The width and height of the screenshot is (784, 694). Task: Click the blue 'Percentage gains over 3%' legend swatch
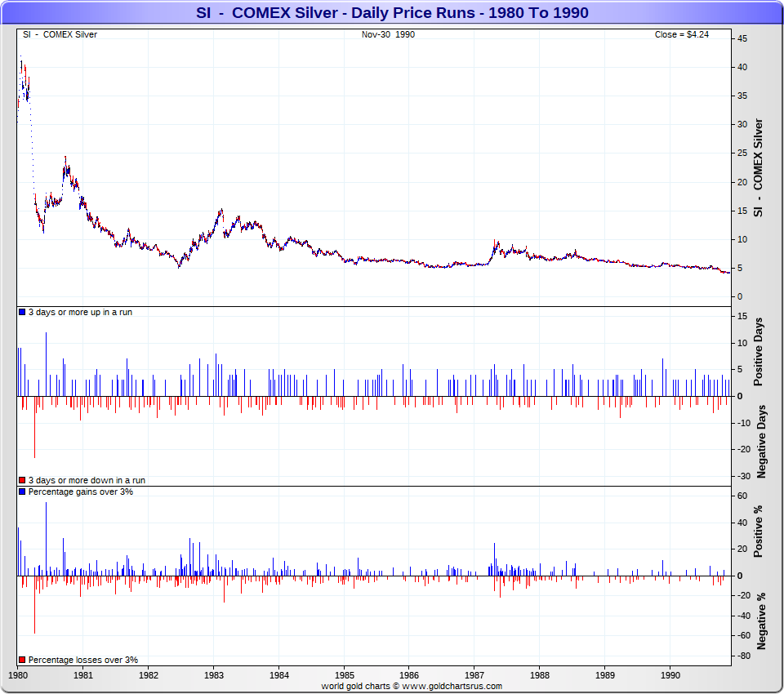coord(22,492)
